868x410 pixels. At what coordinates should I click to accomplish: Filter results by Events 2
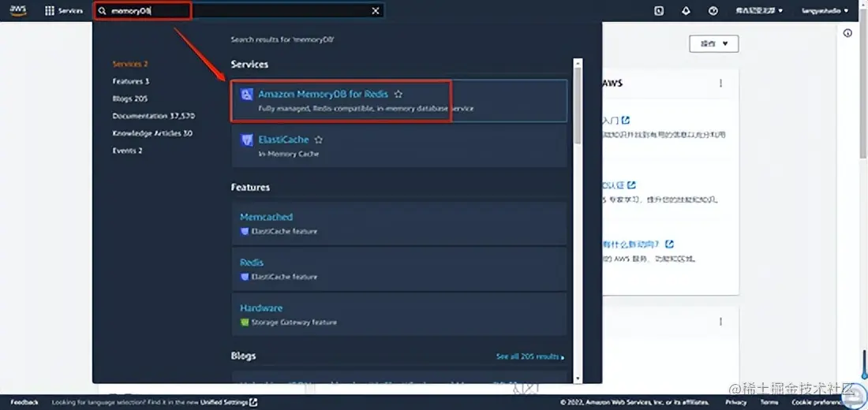[x=127, y=151]
